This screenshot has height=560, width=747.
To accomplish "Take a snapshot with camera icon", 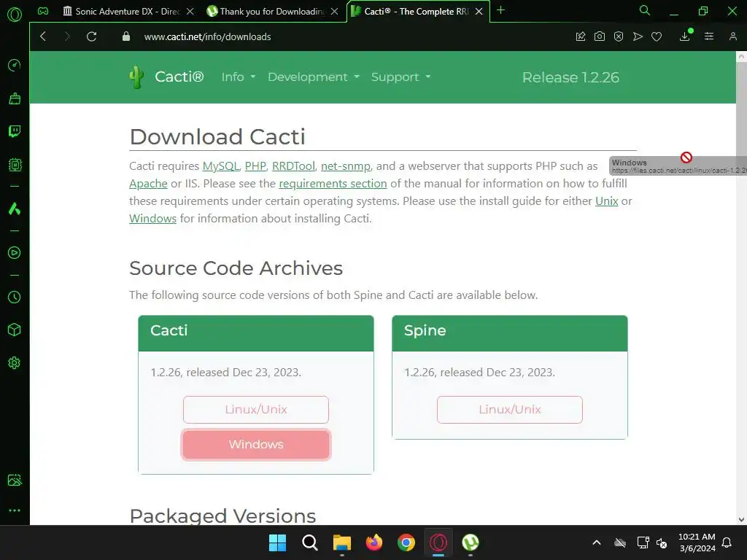I will pyautogui.click(x=600, y=36).
